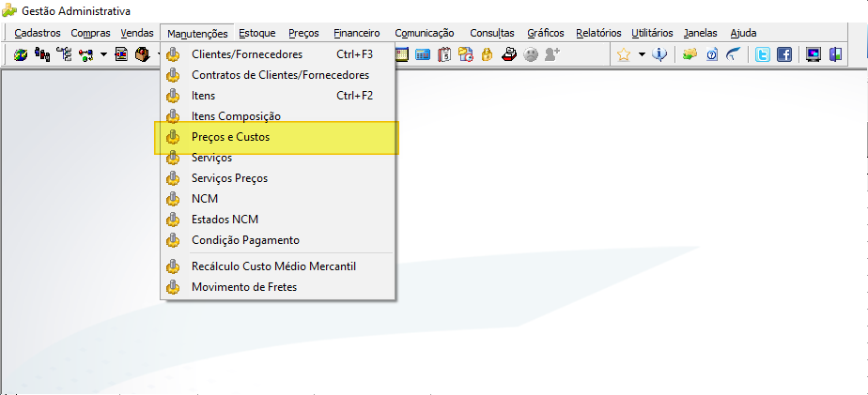Open the Twitter icon in the toolbar

763,54
